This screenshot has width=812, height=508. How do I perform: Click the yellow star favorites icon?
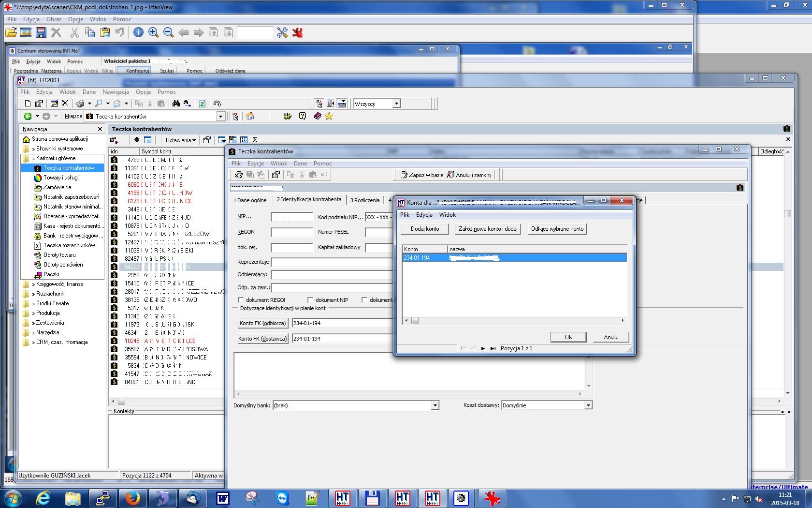pos(329,116)
